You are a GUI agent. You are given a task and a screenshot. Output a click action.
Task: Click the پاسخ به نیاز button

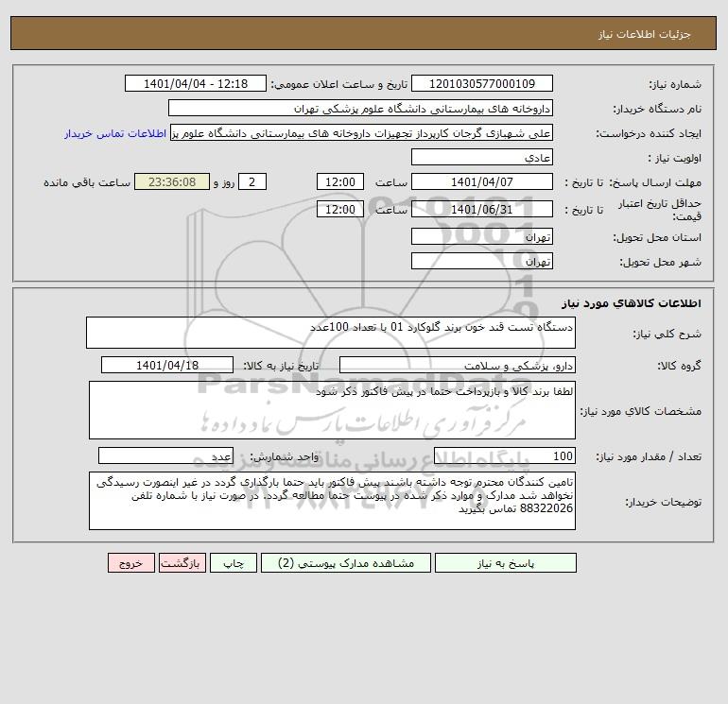(505, 563)
